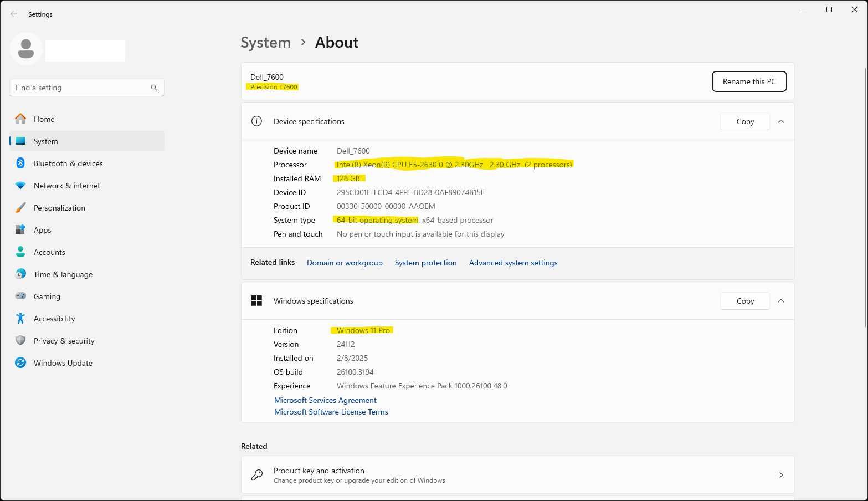Click the Personalization paintbrush icon

(20, 207)
